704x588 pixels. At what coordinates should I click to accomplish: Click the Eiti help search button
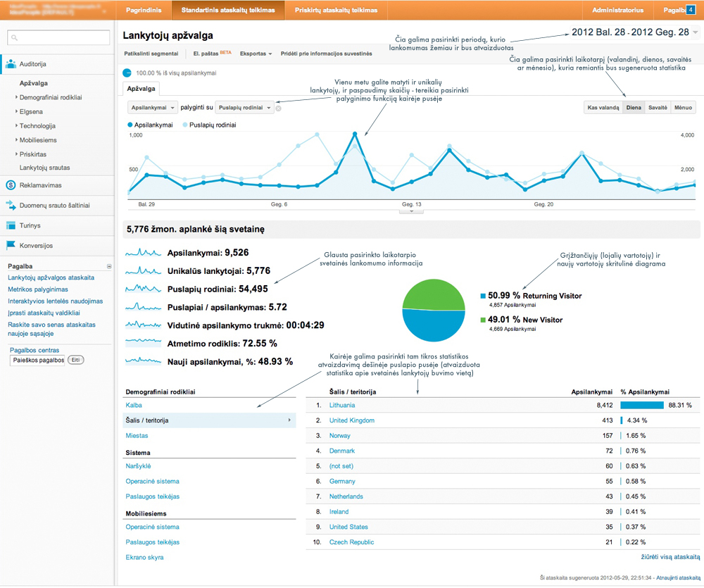click(76, 361)
